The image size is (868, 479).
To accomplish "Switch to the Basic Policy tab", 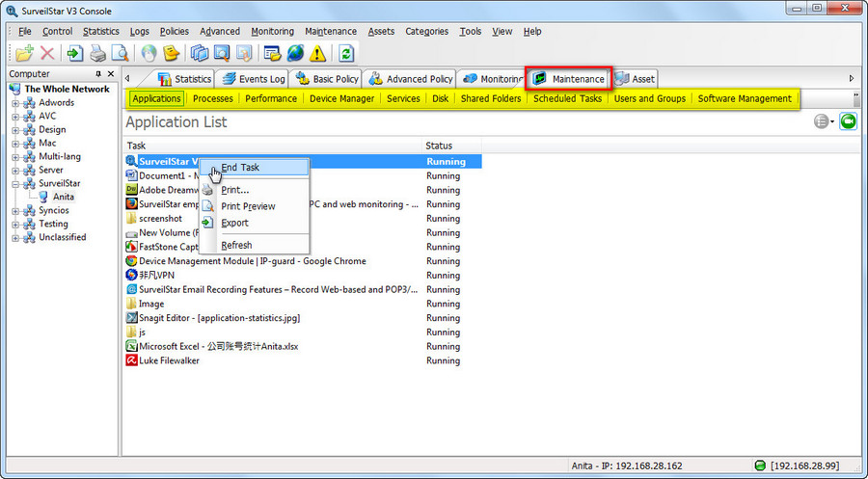I will coord(327,79).
